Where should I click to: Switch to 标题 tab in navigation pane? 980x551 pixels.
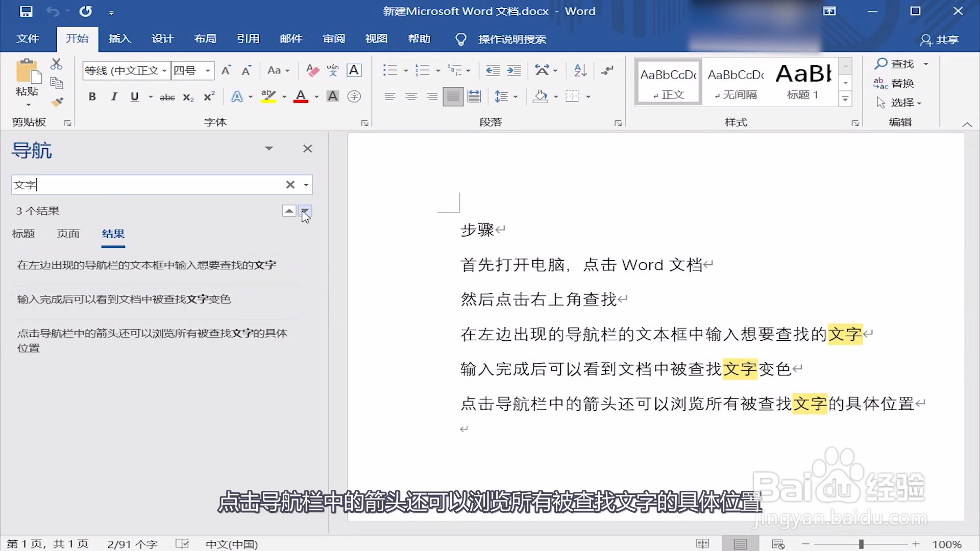tap(23, 234)
